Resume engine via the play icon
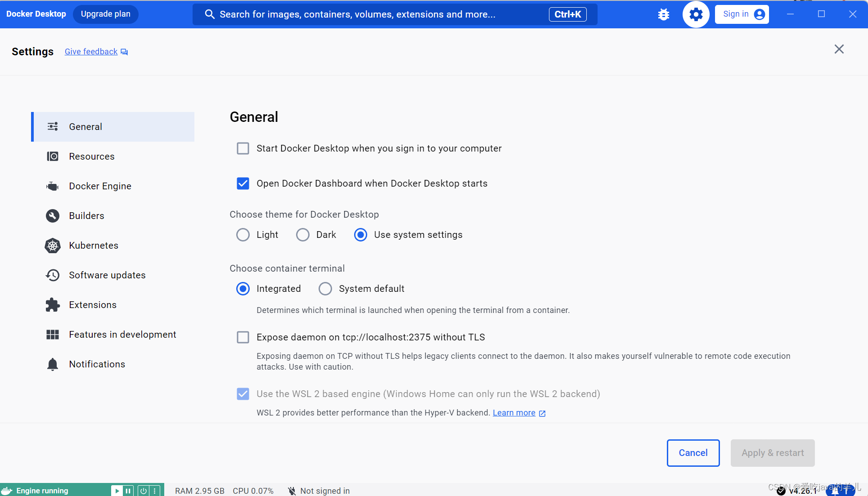Screen dimensions: 868x496 pos(117,490)
